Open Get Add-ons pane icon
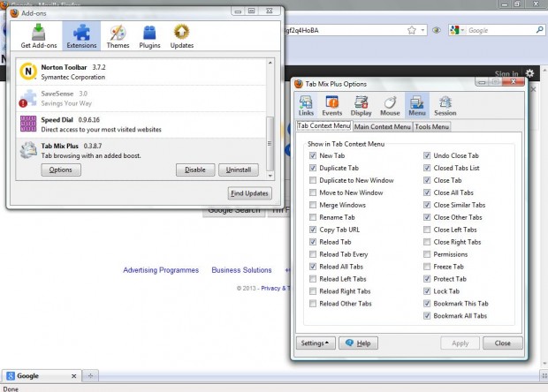 [38, 33]
